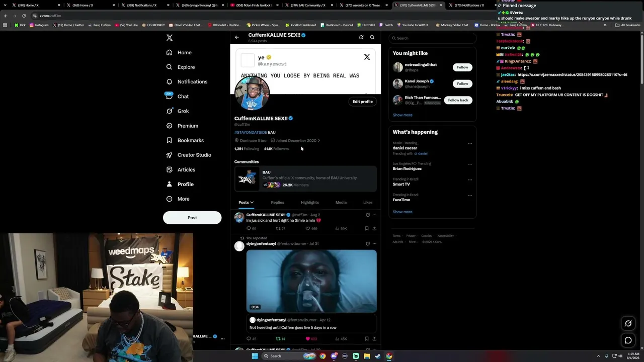Switch to the Highlights tab

tap(310, 203)
